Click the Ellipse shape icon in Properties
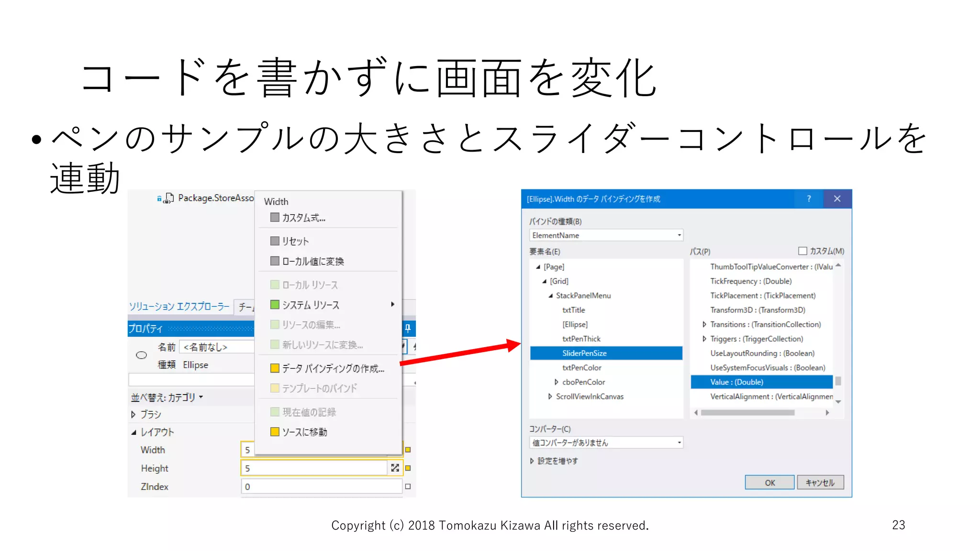This screenshot has height=551, width=980. click(x=141, y=355)
